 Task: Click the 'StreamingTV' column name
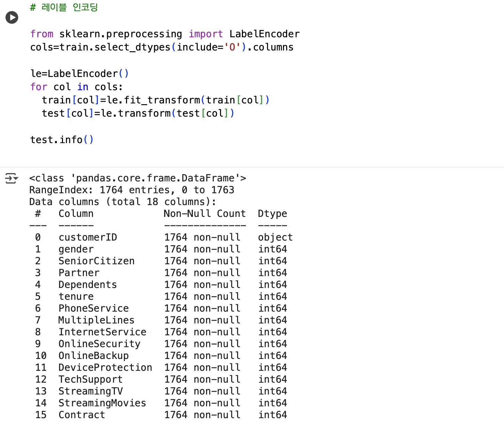pos(90,391)
